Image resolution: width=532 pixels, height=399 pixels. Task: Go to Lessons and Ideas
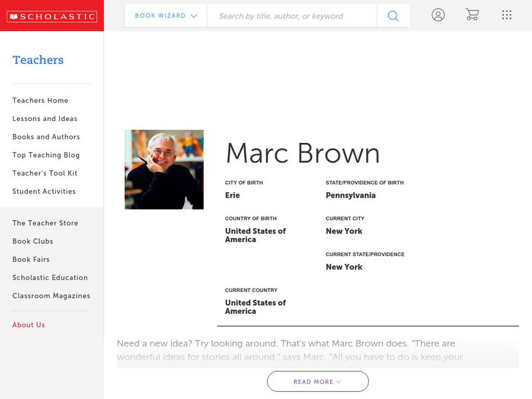pos(45,119)
